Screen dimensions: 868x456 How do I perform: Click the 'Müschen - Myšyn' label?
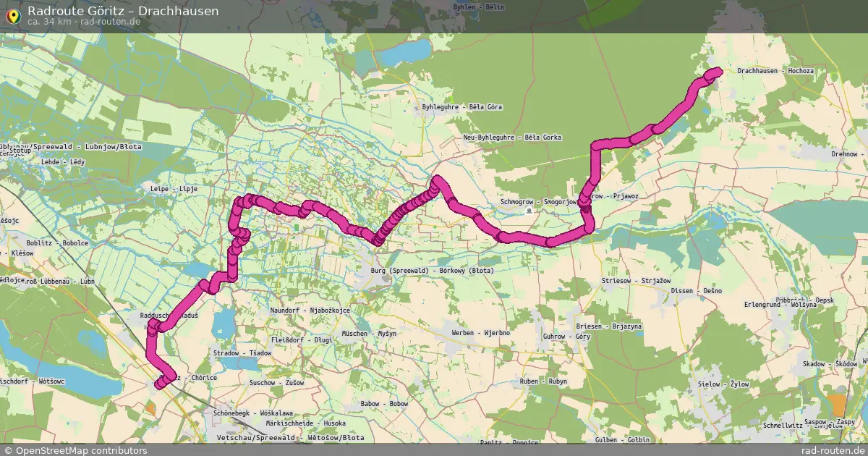pos(369,334)
